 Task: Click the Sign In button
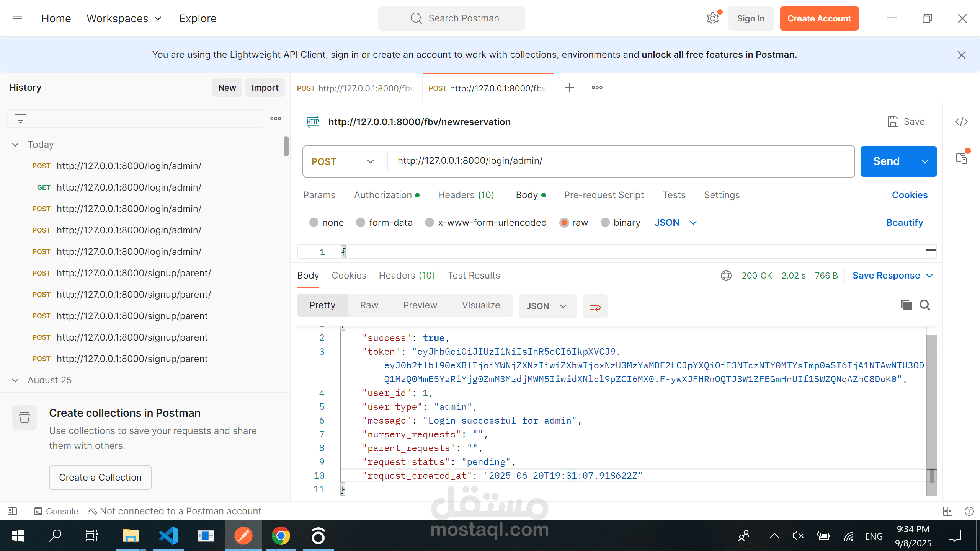(x=751, y=18)
